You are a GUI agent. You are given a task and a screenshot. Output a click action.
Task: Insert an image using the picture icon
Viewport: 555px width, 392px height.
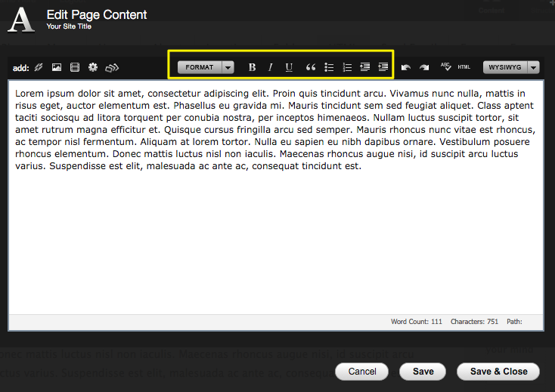[x=57, y=67]
